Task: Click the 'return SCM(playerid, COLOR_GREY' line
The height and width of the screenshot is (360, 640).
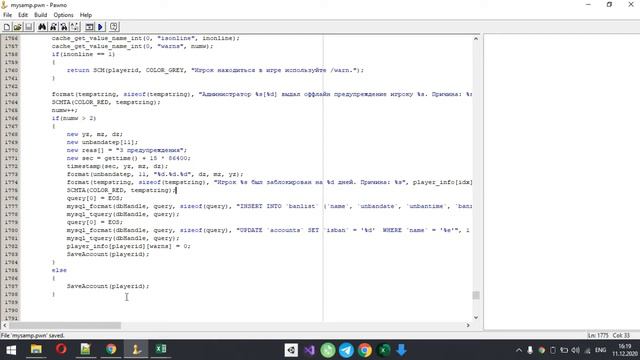Action: 215,70
